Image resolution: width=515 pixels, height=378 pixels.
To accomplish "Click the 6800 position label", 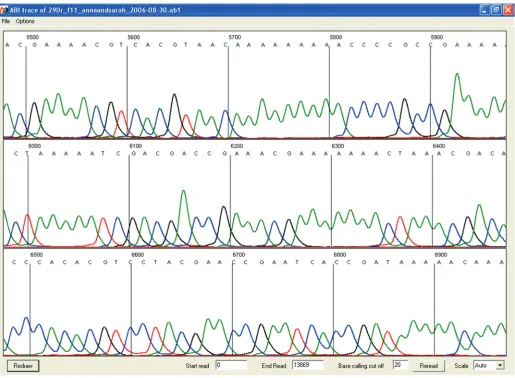I will coord(340,255).
